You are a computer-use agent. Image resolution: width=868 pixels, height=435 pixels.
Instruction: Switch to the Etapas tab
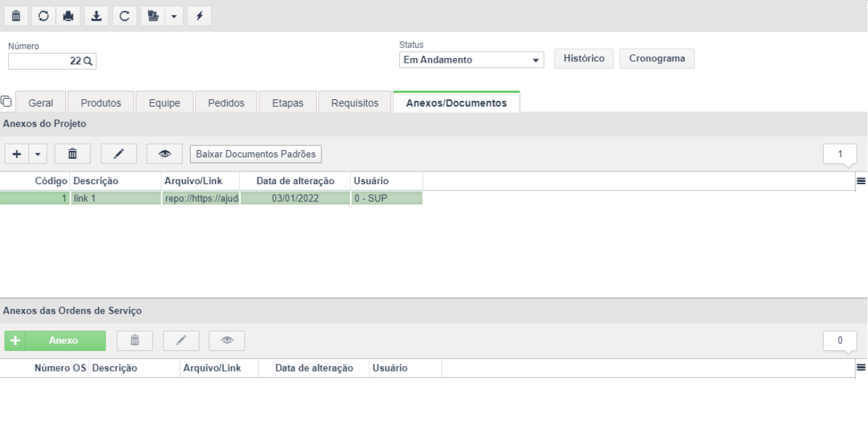[x=288, y=103]
